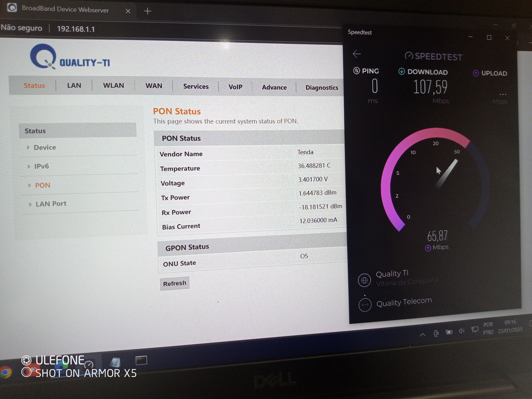
Task: Expand the IPv6 sidebar item
Action: (41, 166)
